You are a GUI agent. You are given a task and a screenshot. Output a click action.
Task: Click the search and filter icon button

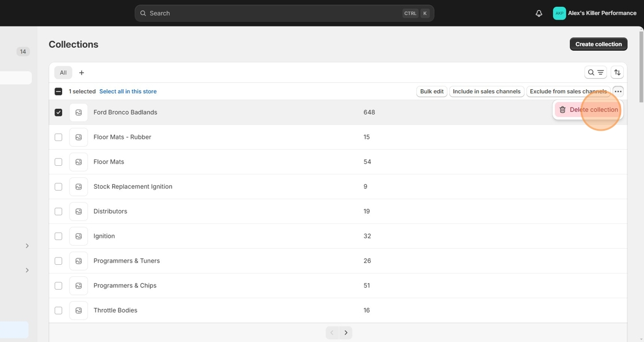(596, 73)
